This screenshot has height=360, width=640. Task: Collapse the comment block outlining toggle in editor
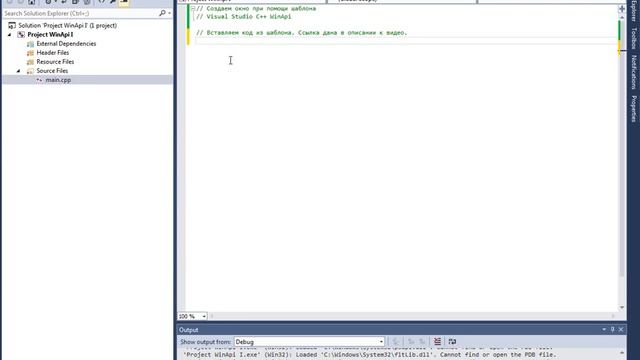point(193,9)
